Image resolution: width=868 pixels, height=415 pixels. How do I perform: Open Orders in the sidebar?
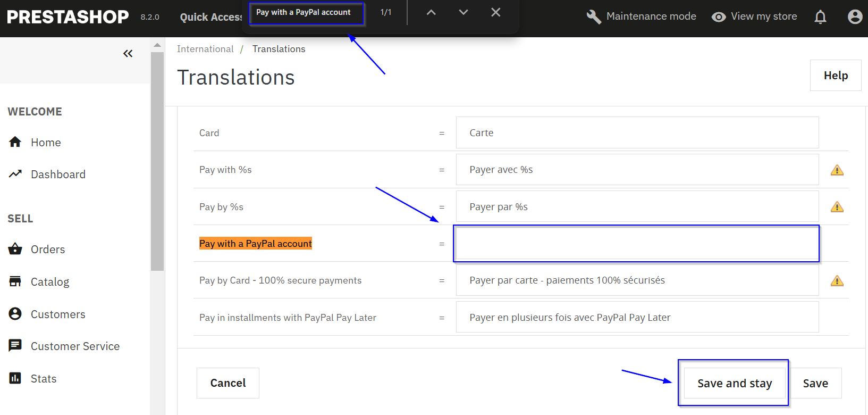pos(48,250)
